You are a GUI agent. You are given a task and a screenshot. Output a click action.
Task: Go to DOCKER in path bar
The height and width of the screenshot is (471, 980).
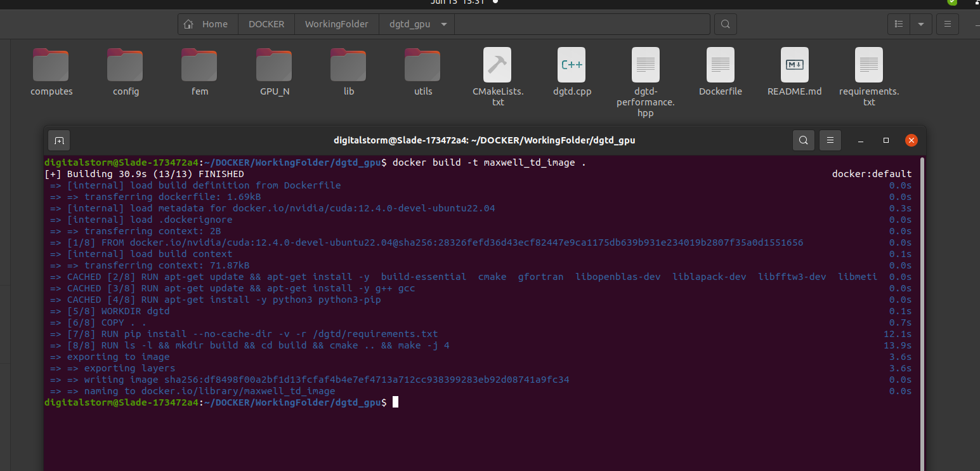pos(266,24)
